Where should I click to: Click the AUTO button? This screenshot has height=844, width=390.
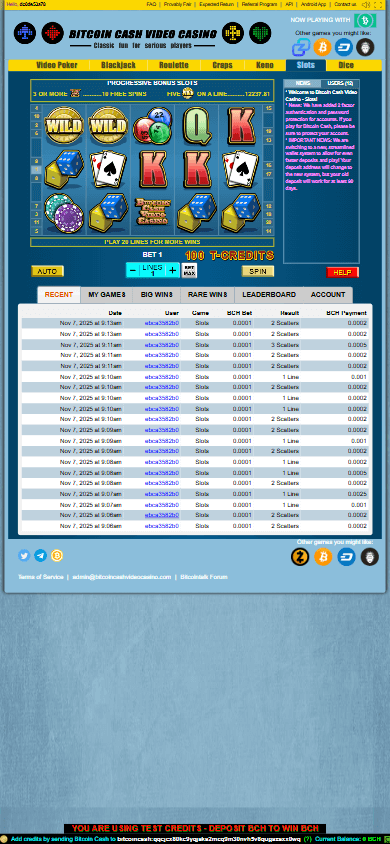[47, 271]
